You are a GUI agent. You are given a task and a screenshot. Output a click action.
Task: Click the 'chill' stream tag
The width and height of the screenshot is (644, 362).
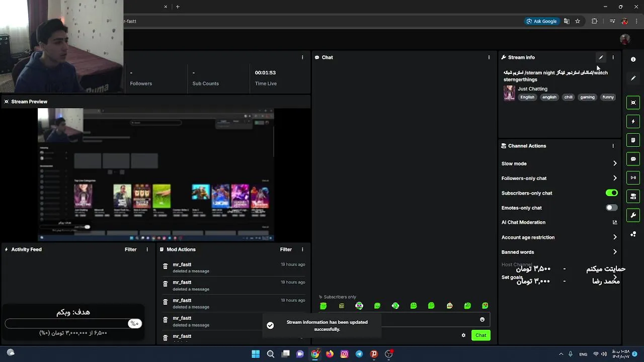pos(568,97)
